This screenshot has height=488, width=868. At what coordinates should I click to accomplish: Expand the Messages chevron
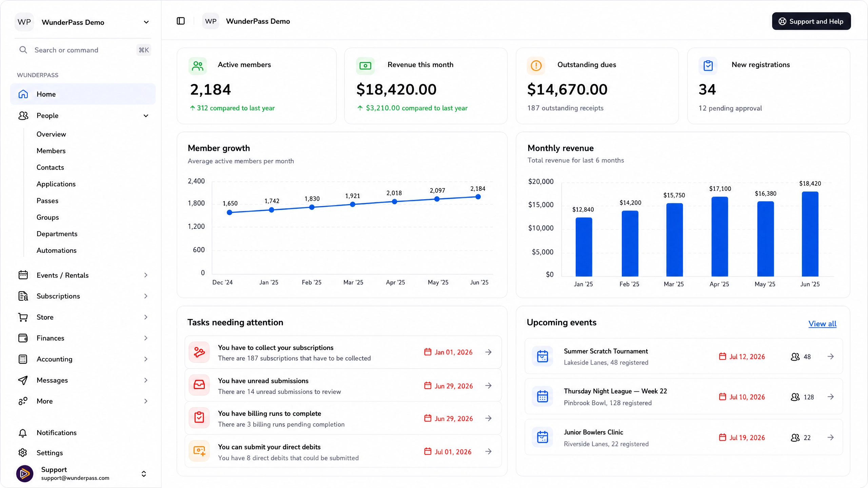click(146, 380)
